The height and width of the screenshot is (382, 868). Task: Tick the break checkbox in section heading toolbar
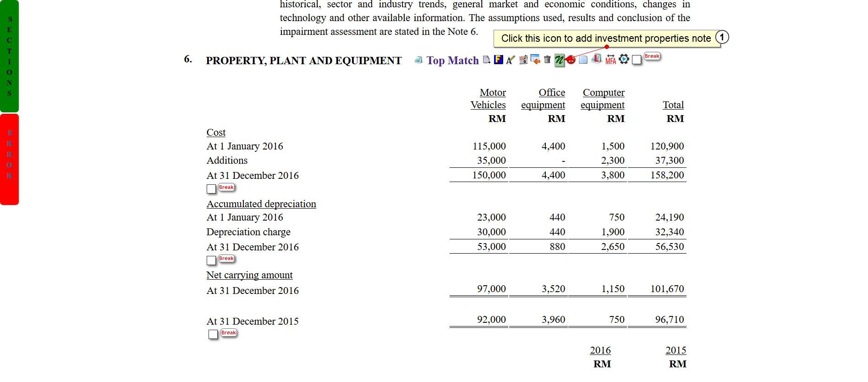coord(637,60)
